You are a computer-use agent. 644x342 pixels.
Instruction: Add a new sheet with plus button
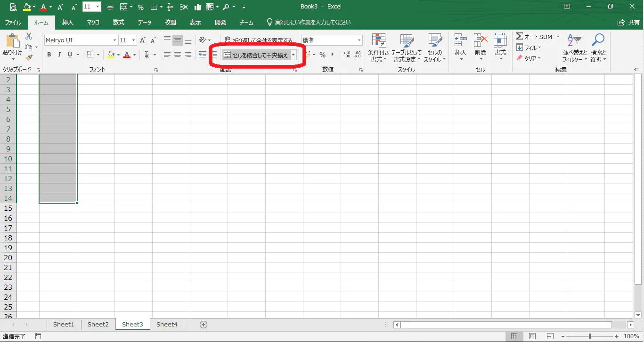click(x=204, y=325)
